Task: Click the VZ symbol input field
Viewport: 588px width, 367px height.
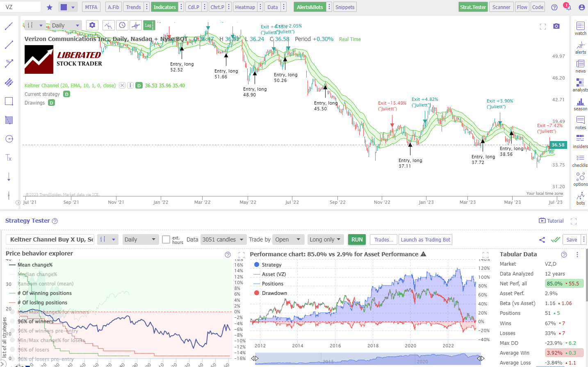Action: [x=21, y=7]
